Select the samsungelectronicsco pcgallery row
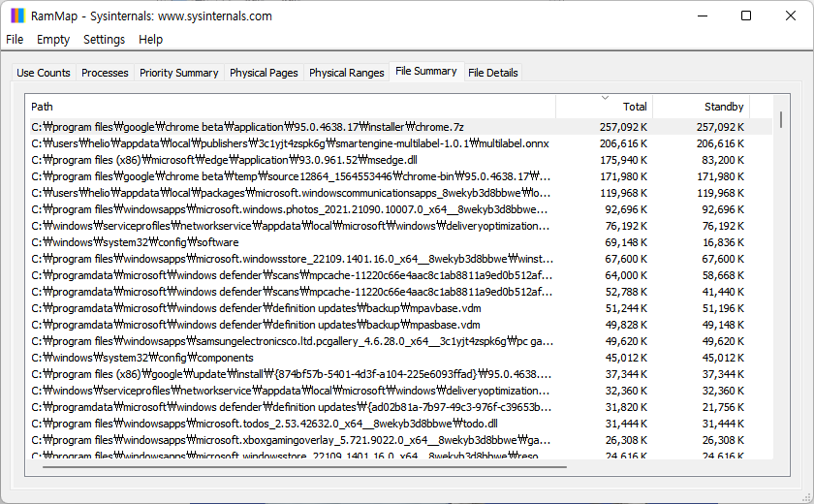 (x=401, y=341)
